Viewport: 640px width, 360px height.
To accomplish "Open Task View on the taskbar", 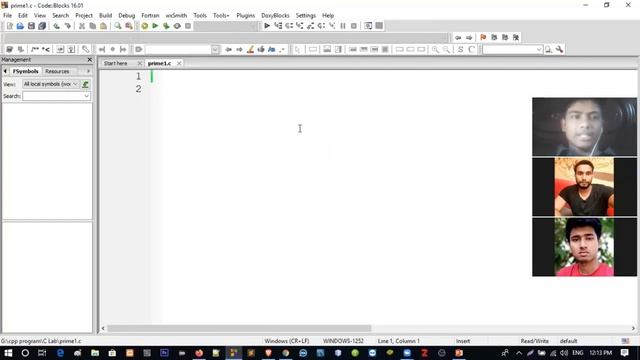I will point(42,353).
